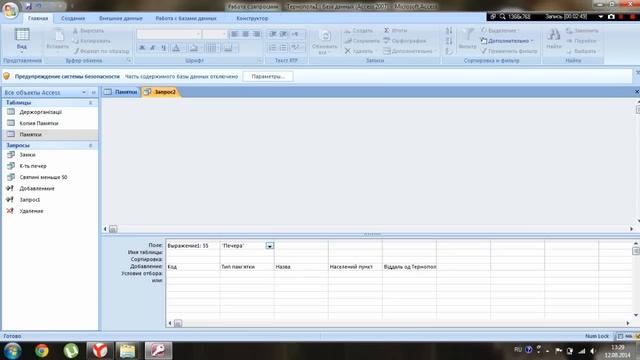Viewport: 640px width, 360px height.
Task: Click the fill color bucket icon
Action: [194, 48]
